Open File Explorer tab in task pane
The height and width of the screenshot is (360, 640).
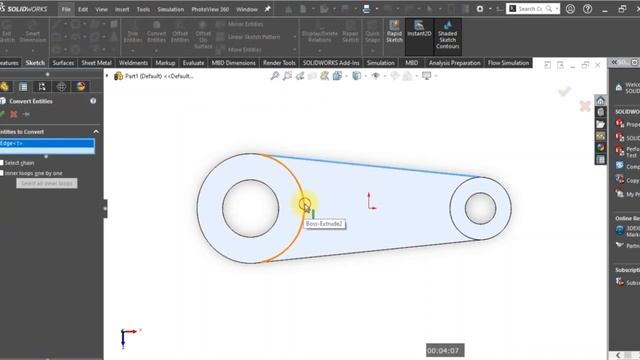(600, 124)
